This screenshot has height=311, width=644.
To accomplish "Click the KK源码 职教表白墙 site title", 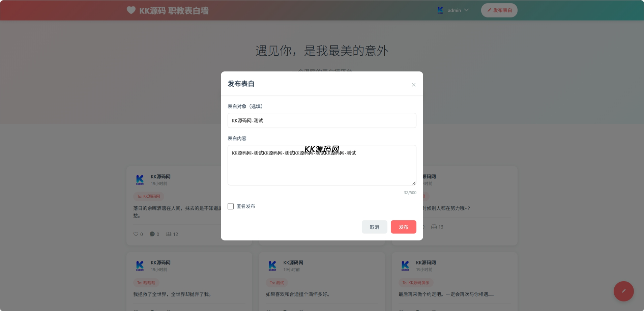I will point(174,11).
